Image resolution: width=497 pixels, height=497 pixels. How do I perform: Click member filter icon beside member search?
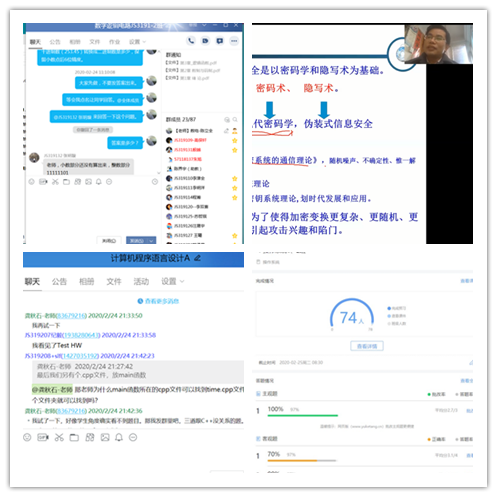(x=227, y=119)
